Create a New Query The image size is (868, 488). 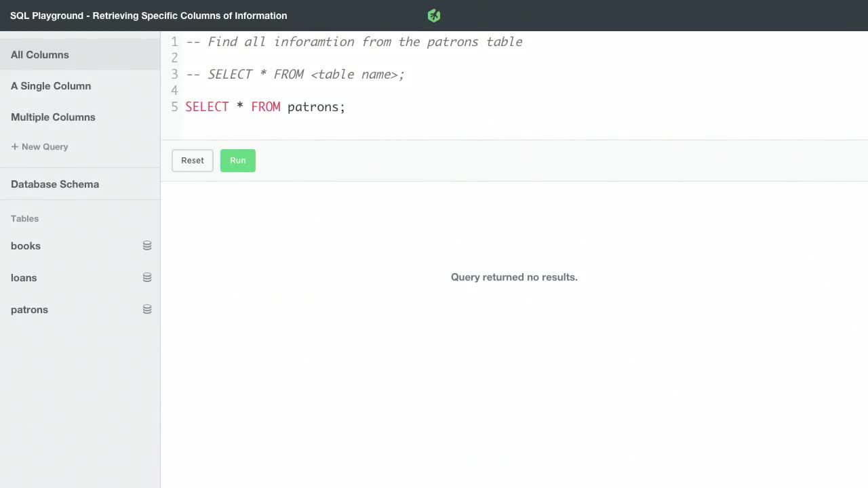click(x=39, y=146)
